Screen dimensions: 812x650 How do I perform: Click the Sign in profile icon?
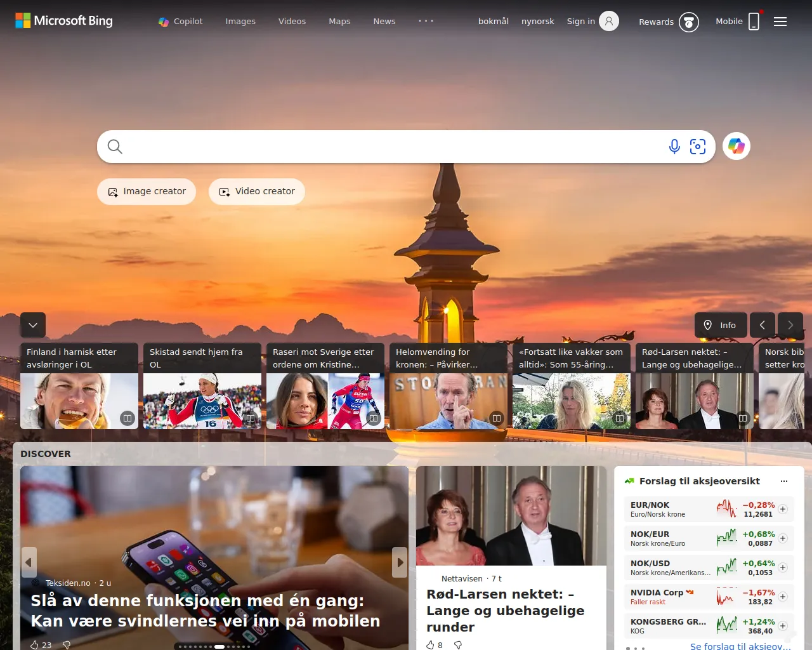pos(608,21)
